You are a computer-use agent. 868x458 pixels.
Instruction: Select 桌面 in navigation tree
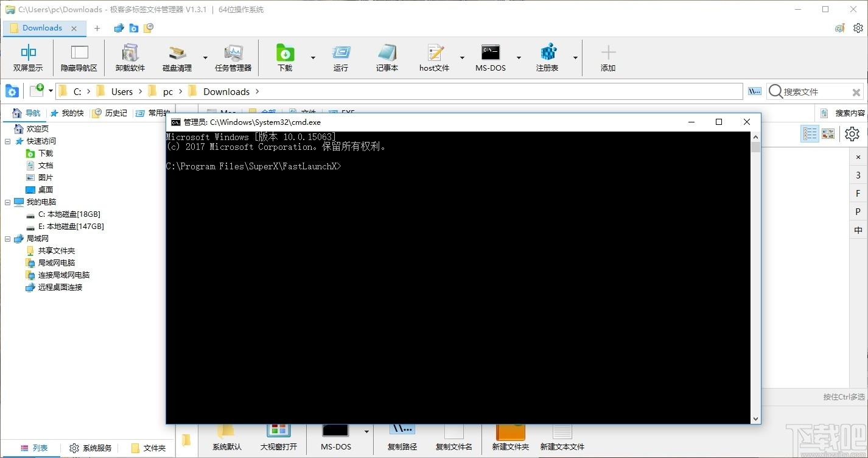click(46, 189)
